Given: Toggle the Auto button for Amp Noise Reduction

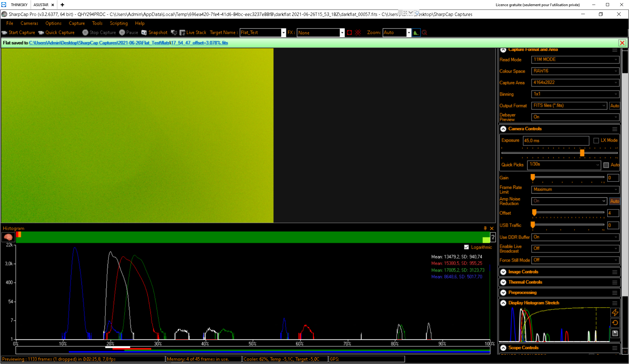Looking at the screenshot, I should (615, 201).
